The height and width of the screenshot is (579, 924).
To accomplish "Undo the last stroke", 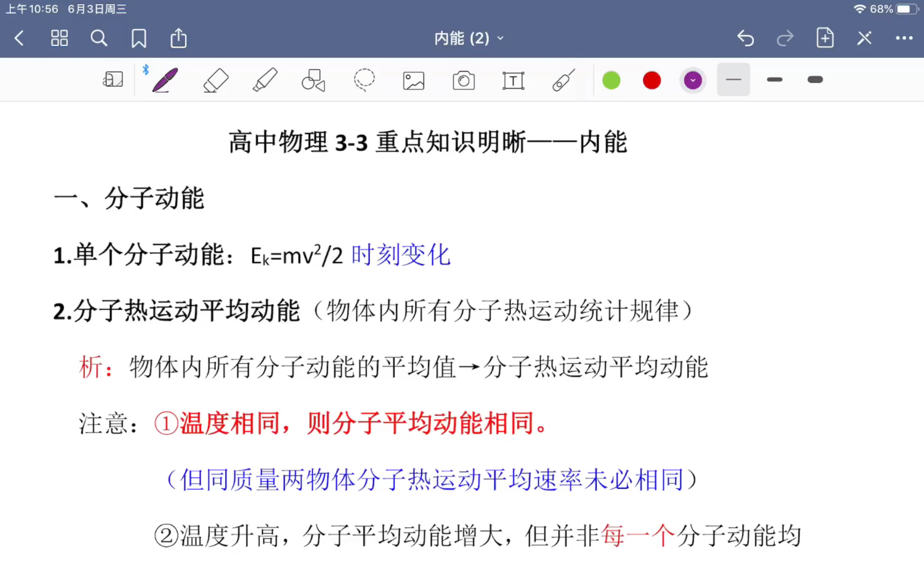I will coord(746,38).
